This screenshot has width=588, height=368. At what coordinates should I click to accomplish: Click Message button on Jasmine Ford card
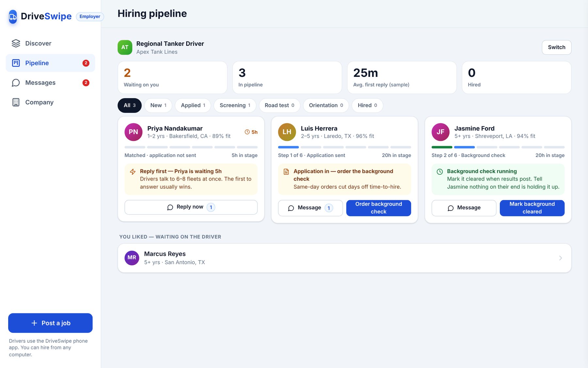pos(464,208)
